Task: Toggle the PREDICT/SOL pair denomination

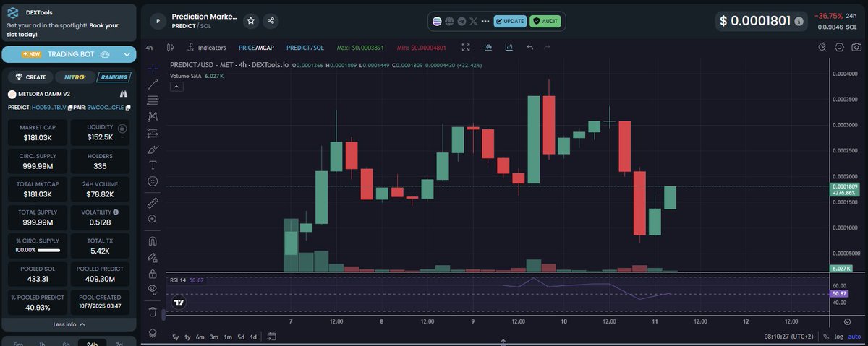Action: (305, 48)
